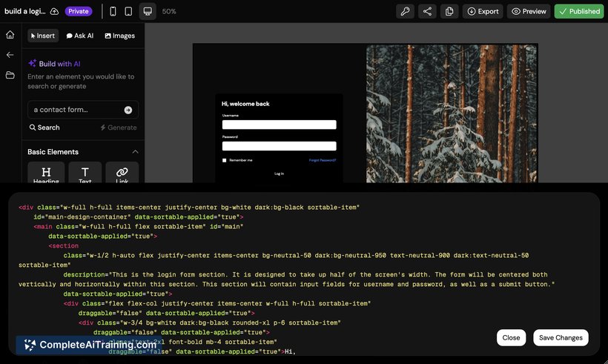Click the Password field in canvas
Viewport: 608px width, 364px height.
coord(280,146)
